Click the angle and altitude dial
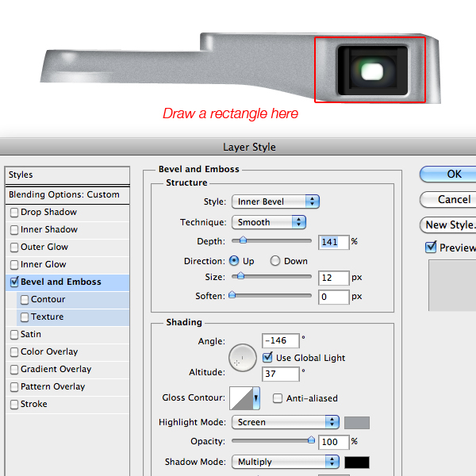Image resolution: width=476 pixels, height=476 pixels. [x=242, y=358]
